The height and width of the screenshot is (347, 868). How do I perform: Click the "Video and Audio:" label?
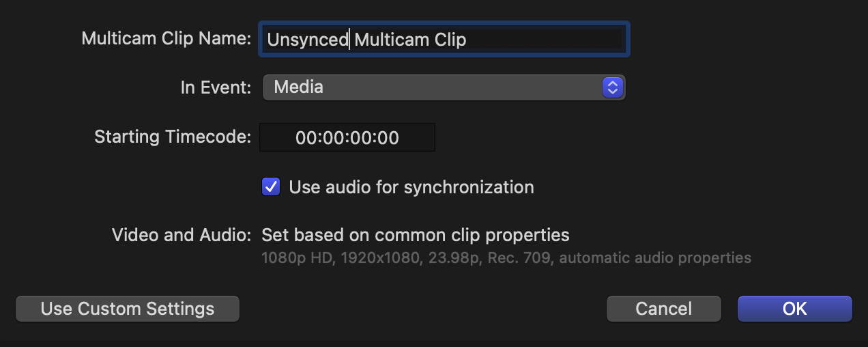(182, 236)
